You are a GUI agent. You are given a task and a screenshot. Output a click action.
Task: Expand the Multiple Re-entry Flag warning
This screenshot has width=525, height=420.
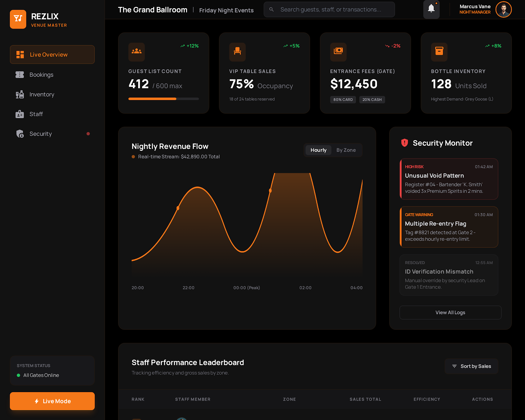pyautogui.click(x=449, y=227)
